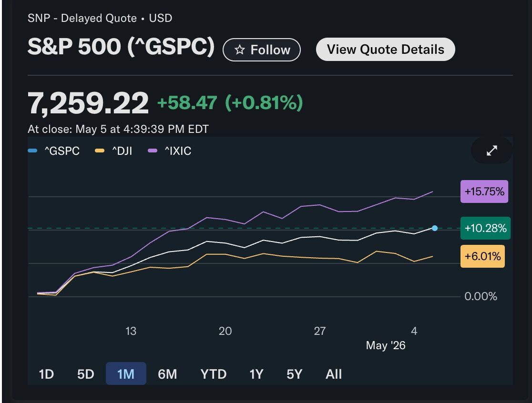
Task: Click the date label 13 on axis
Action: click(x=131, y=331)
